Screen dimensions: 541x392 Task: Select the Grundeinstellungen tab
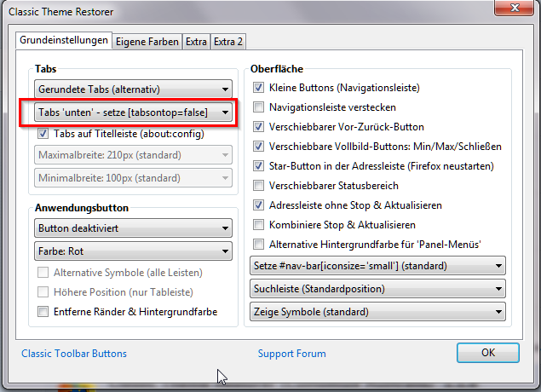pyautogui.click(x=65, y=40)
